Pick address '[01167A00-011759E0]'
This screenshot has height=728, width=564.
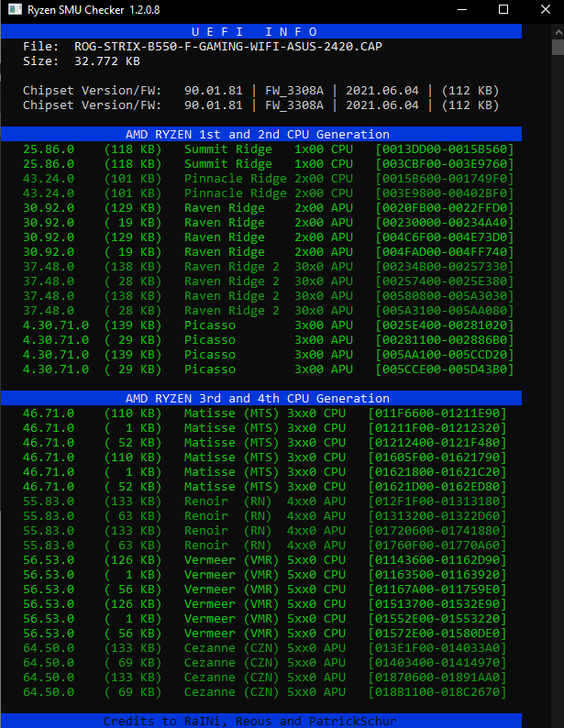(x=437, y=590)
